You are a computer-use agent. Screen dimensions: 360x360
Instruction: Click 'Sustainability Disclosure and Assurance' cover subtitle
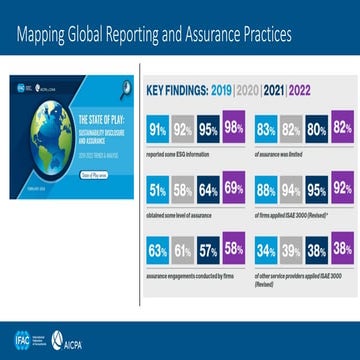[101, 137]
